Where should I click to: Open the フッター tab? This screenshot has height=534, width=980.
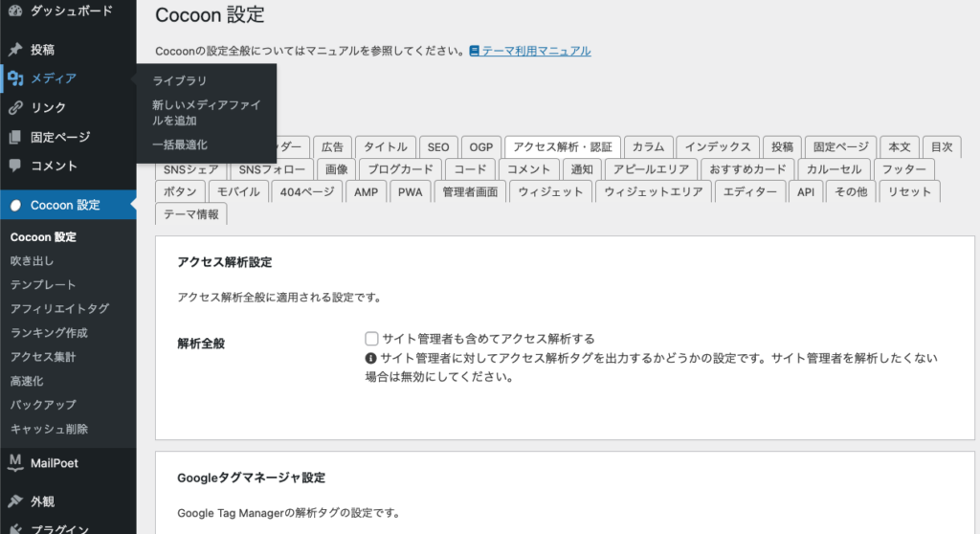point(904,169)
